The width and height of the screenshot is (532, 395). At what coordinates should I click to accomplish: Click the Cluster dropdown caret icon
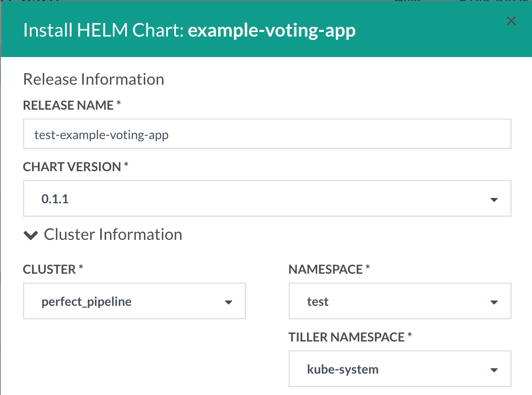click(228, 302)
